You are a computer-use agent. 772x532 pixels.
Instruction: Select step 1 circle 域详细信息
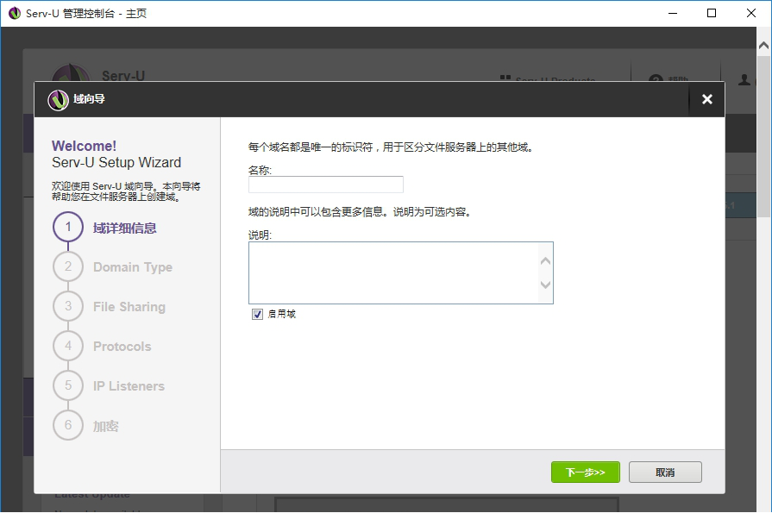coord(68,227)
